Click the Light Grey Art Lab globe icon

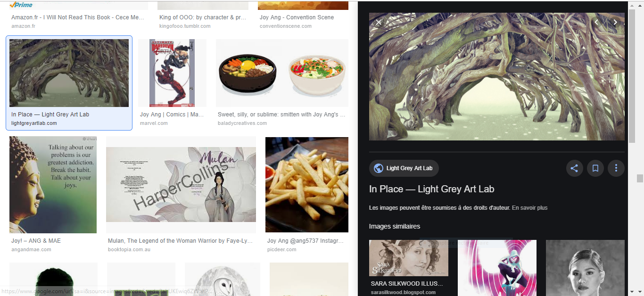pos(378,168)
